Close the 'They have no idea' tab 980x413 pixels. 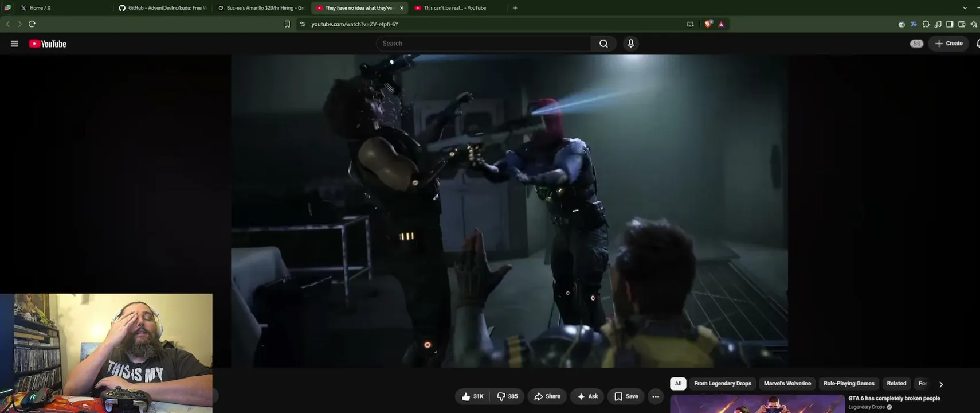(x=402, y=8)
